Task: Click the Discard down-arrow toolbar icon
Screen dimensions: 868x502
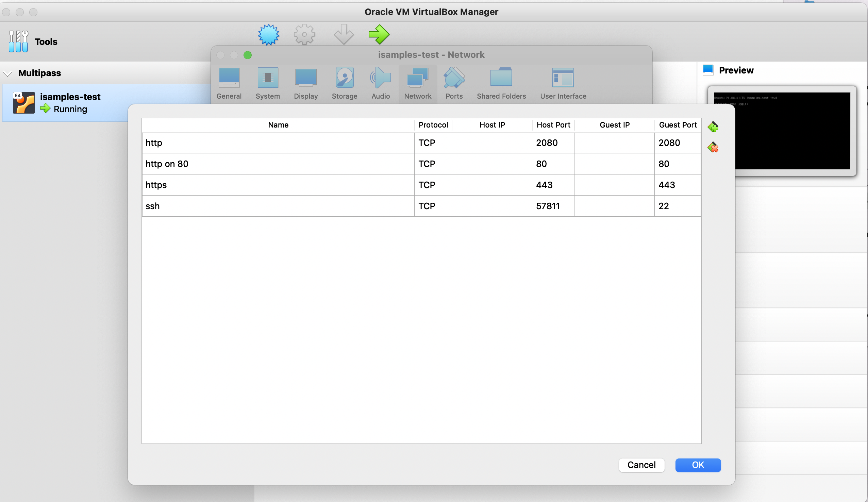Action: pyautogui.click(x=344, y=34)
